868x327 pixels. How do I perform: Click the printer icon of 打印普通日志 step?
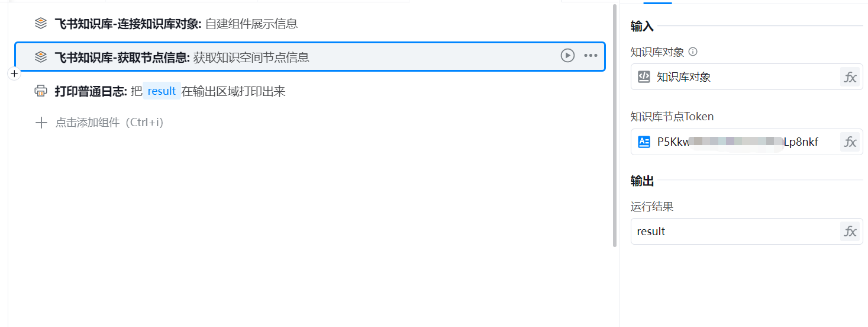(x=40, y=91)
